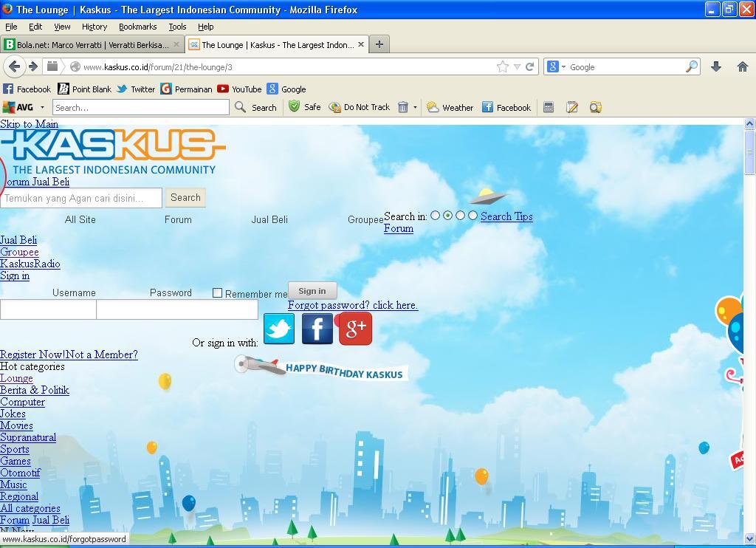Viewport: 756px width, 548px height.
Task: Open the AVG calculator icon
Action: (549, 107)
